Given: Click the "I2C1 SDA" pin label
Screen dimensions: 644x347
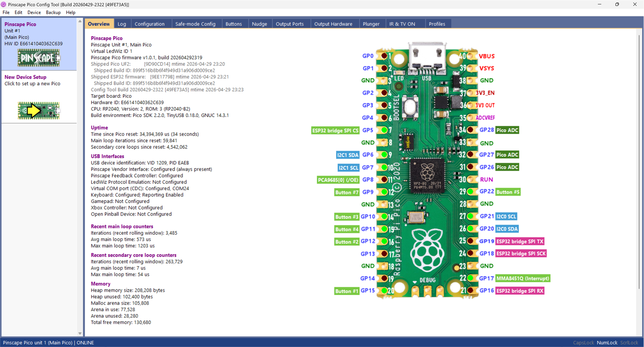Looking at the screenshot, I should point(348,155).
